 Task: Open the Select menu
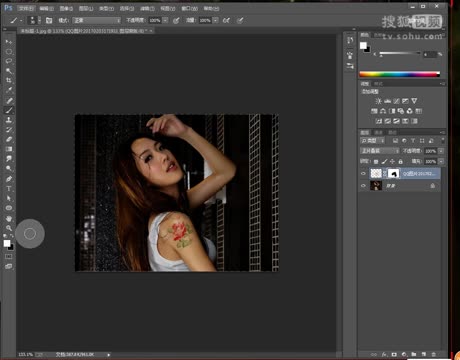[x=127, y=8]
